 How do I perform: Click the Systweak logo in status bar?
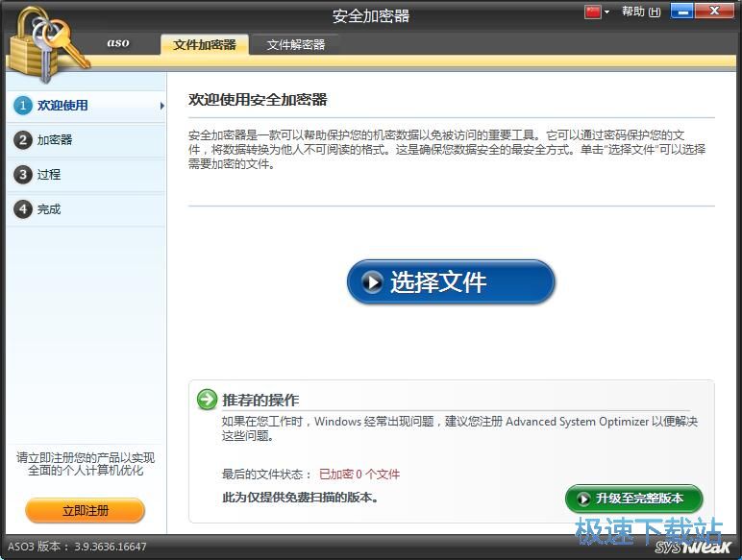(693, 547)
